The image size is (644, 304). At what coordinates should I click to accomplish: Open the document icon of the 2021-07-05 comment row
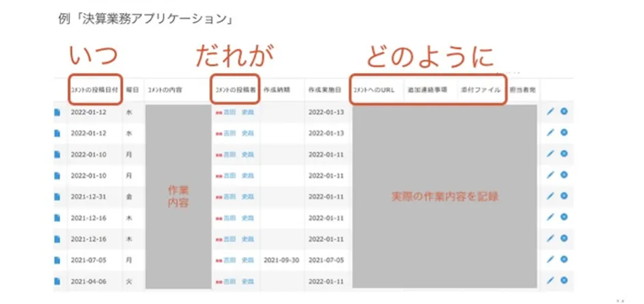pyautogui.click(x=57, y=260)
